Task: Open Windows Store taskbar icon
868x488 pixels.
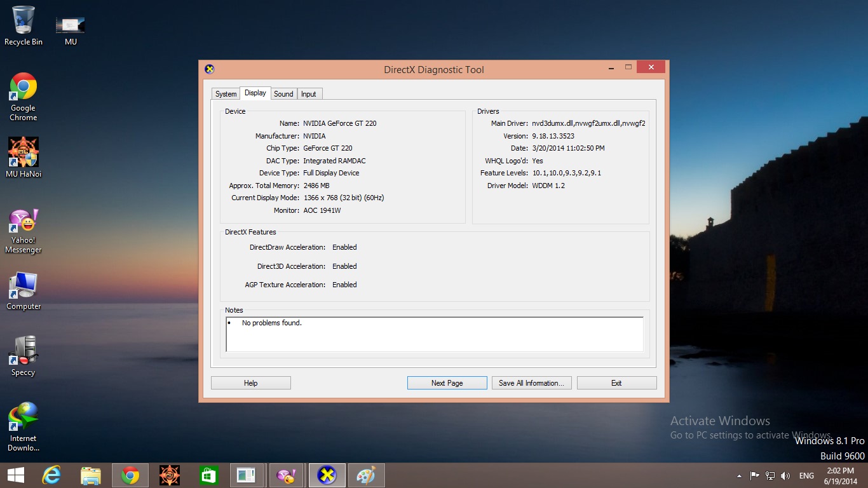Action: tap(209, 475)
